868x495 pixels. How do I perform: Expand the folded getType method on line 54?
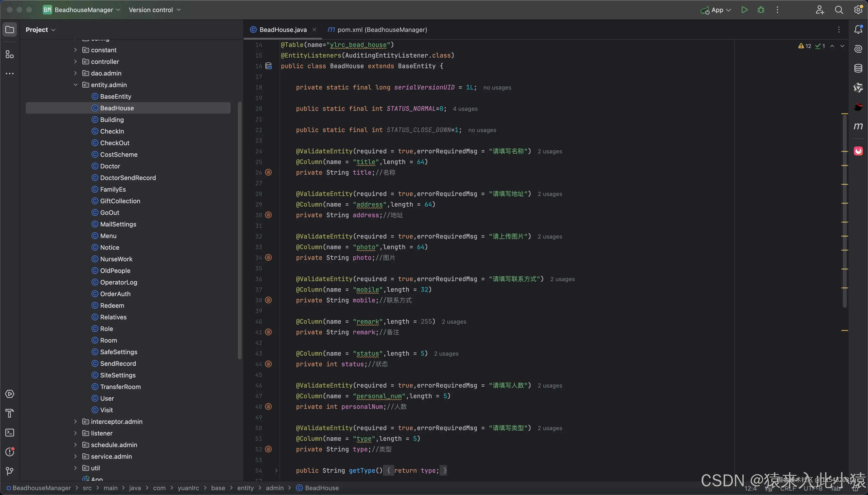(276, 471)
